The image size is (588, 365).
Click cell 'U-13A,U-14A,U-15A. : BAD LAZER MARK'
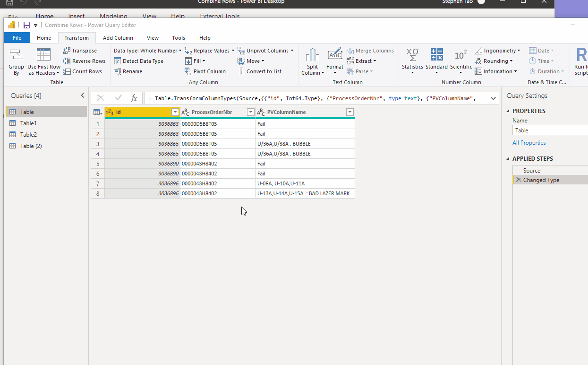click(305, 193)
